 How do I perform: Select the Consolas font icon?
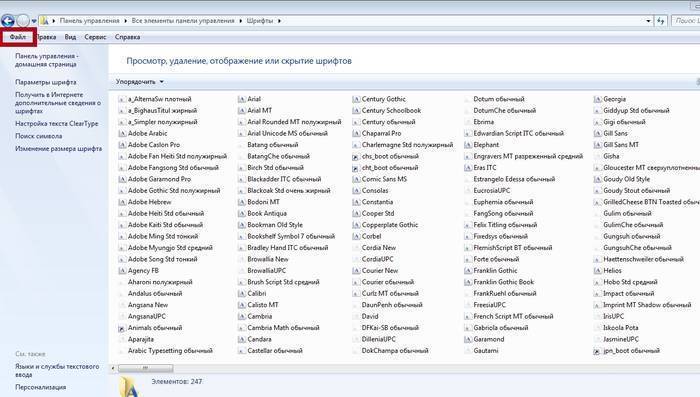pos(356,191)
